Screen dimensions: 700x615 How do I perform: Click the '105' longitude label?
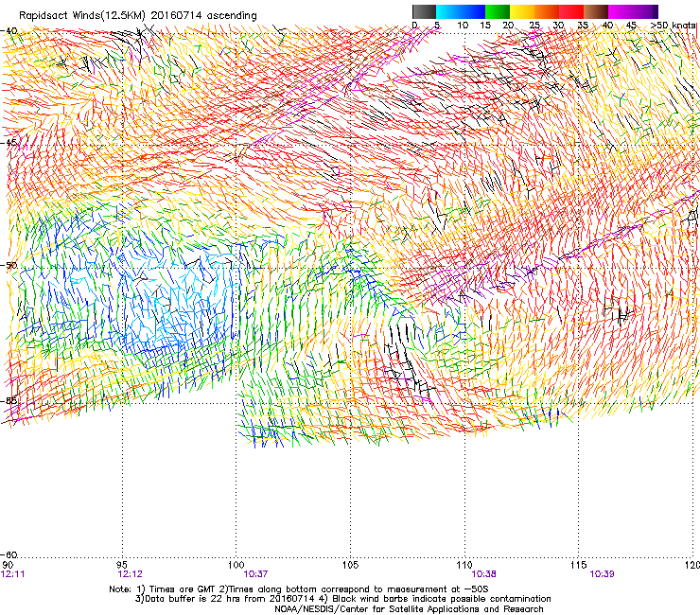350,565
